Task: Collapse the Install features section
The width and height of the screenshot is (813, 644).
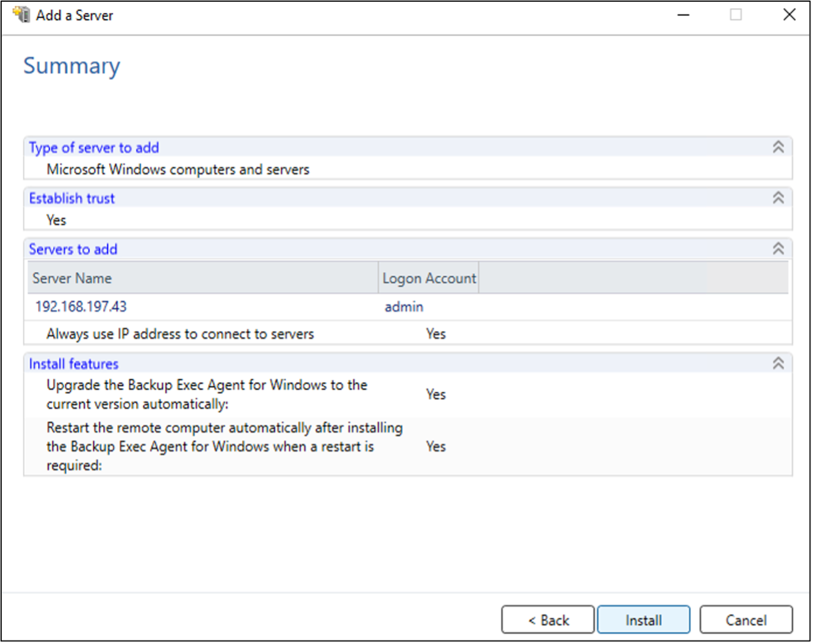Action: point(778,363)
